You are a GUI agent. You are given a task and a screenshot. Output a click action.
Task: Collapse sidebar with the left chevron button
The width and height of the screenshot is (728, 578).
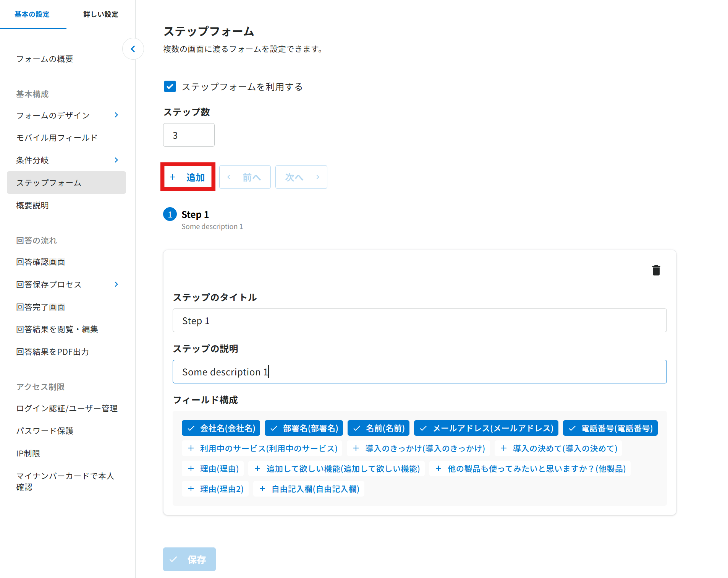(x=133, y=49)
